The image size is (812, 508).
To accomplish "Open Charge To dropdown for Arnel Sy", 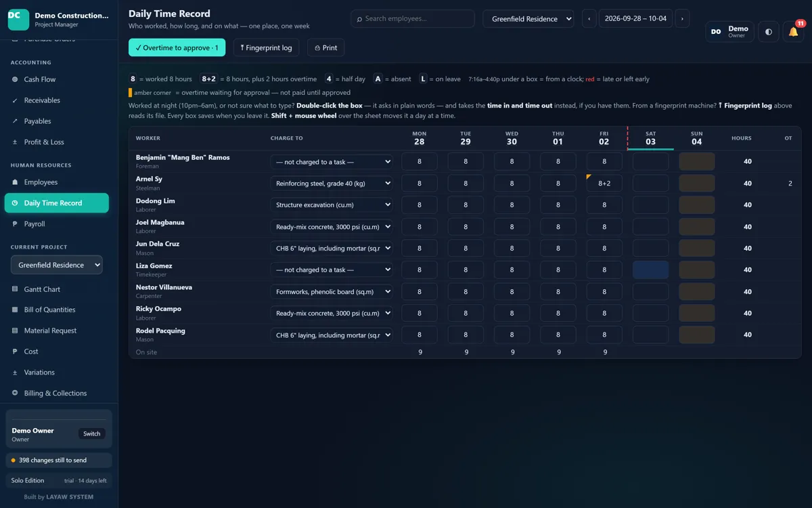I will pyautogui.click(x=331, y=184).
